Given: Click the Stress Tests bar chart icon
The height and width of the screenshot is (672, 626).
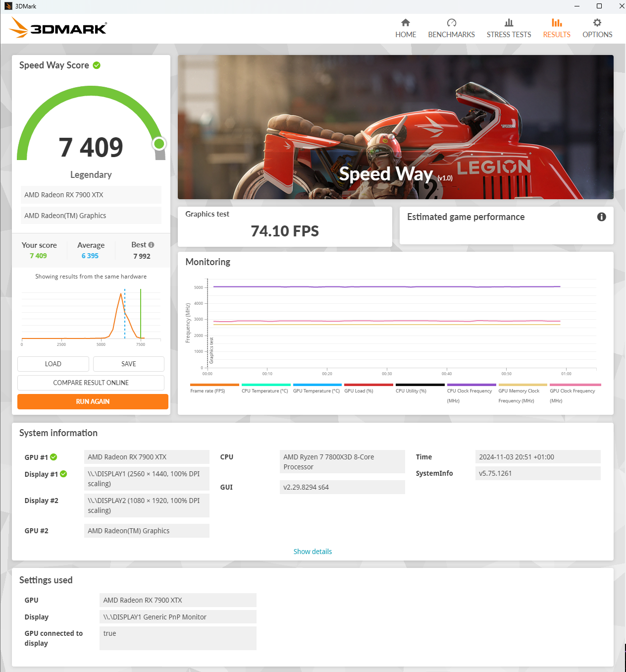Looking at the screenshot, I should click(509, 23).
